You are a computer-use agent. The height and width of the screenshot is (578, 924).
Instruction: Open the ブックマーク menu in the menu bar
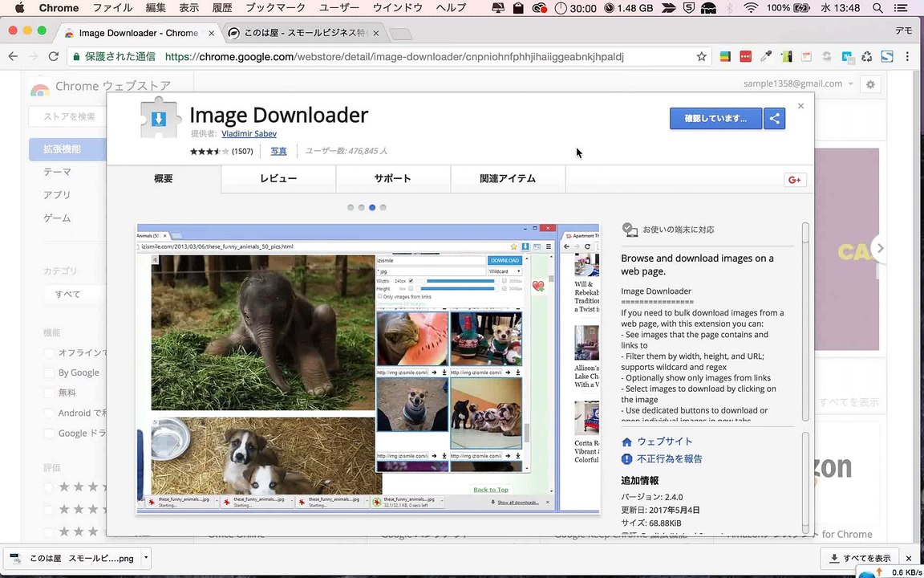(276, 8)
